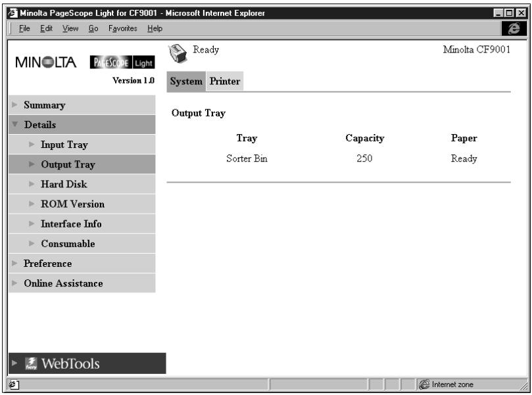This screenshot has height=395, width=532.
Task: Click the arrow next to Consumable
Action: tap(32, 243)
